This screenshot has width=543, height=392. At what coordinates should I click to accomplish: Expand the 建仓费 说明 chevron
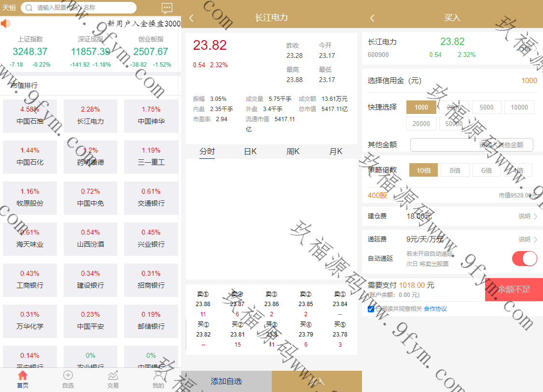(535, 216)
